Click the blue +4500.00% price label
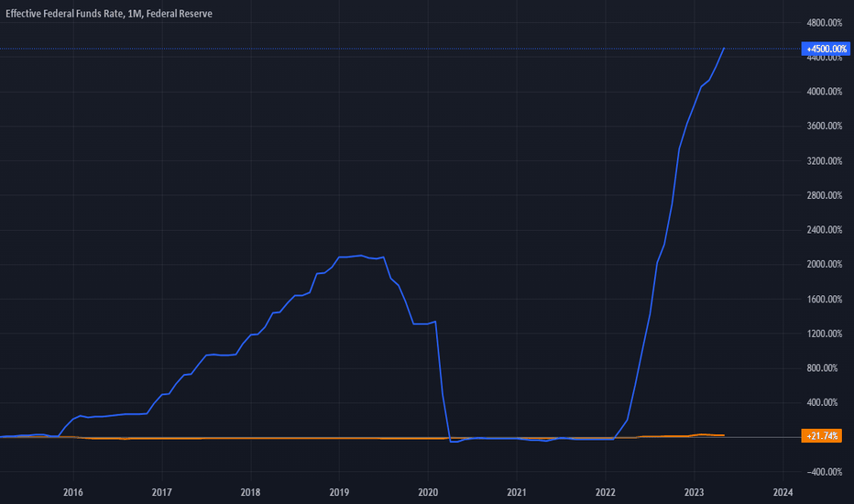Screen dimensions: 854x504 point(826,49)
